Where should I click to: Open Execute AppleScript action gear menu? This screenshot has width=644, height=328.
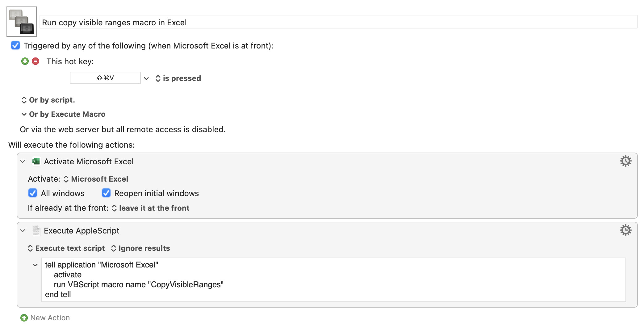[x=625, y=230]
